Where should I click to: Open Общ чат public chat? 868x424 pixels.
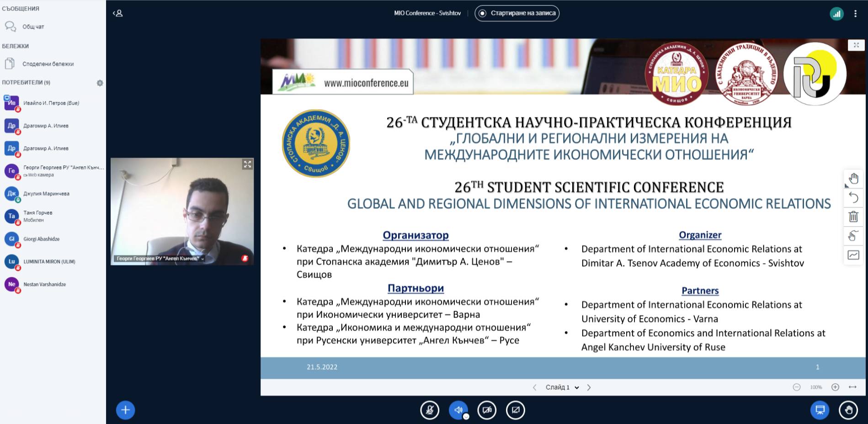33,26
